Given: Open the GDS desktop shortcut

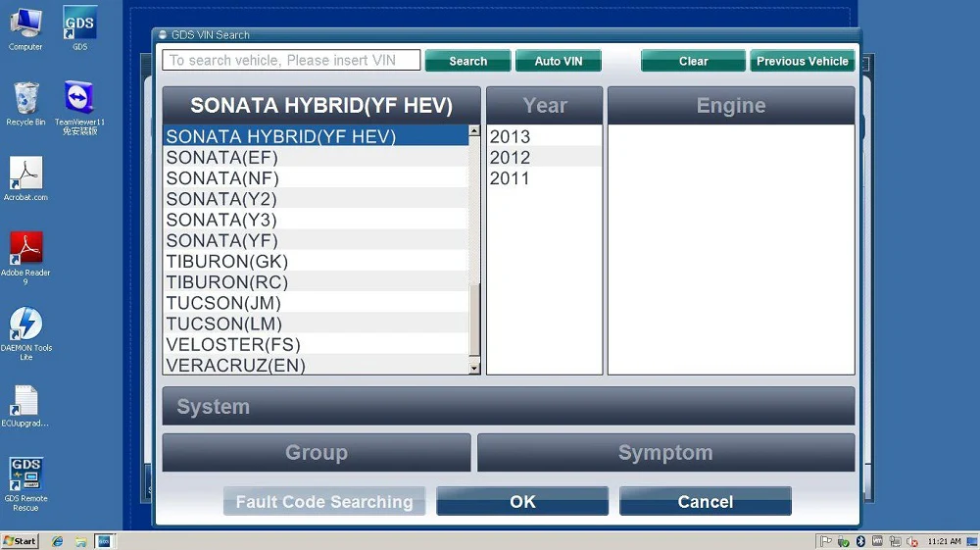Looking at the screenshot, I should (x=79, y=25).
